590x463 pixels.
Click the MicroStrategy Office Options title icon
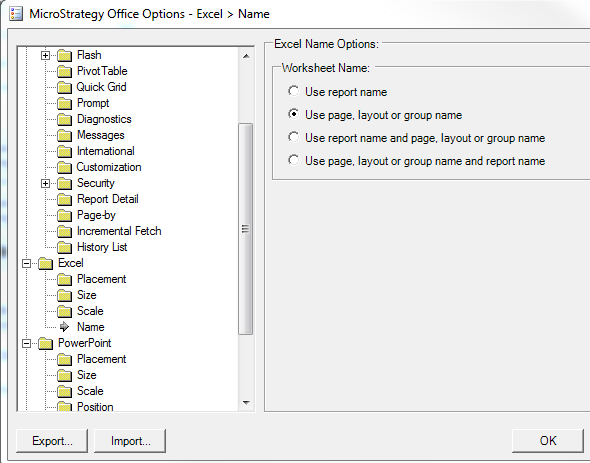coord(16,14)
